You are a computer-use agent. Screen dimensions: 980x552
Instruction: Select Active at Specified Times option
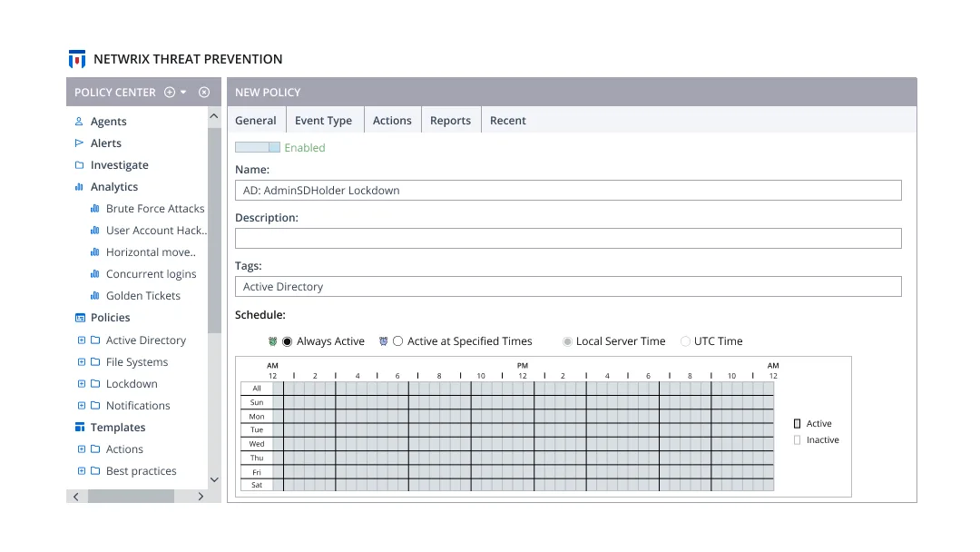point(397,341)
